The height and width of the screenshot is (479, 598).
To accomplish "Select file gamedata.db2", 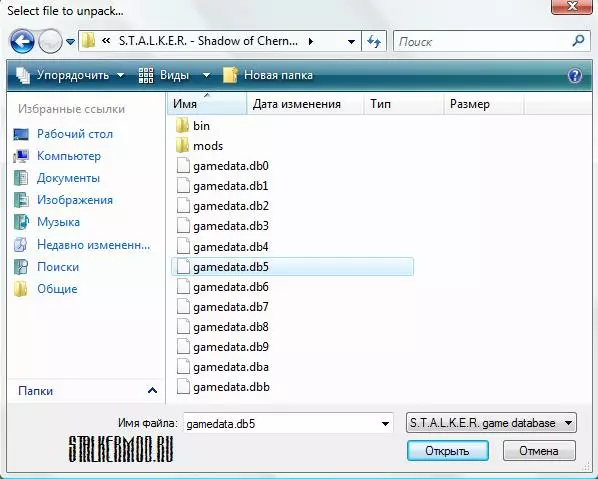I will [x=223, y=206].
